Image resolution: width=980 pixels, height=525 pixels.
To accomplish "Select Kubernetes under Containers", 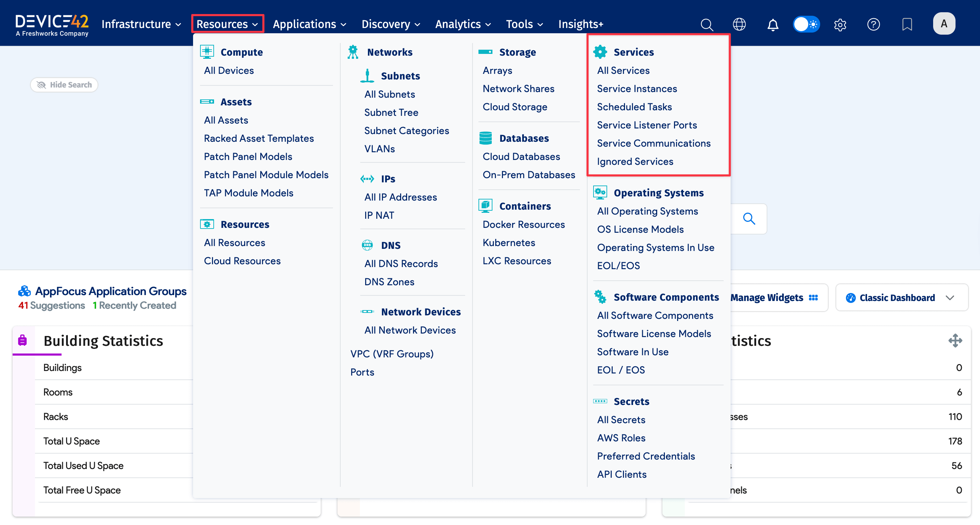I will coord(509,243).
